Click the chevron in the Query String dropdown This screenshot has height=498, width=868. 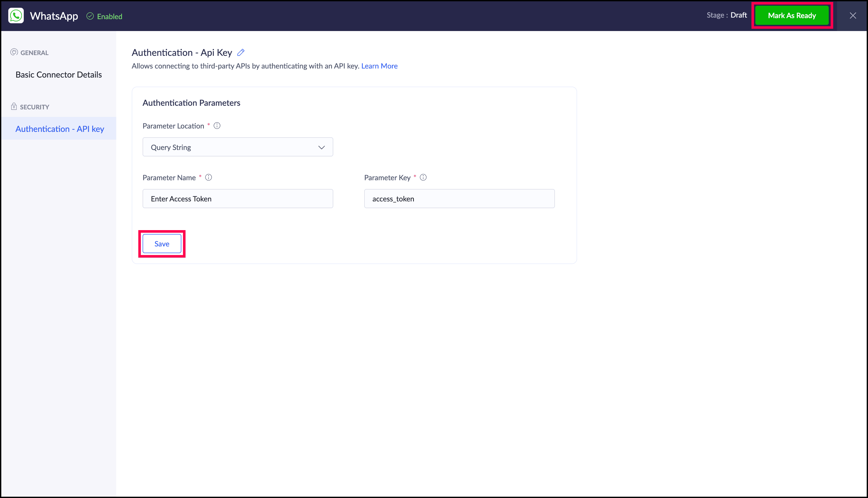tap(321, 147)
